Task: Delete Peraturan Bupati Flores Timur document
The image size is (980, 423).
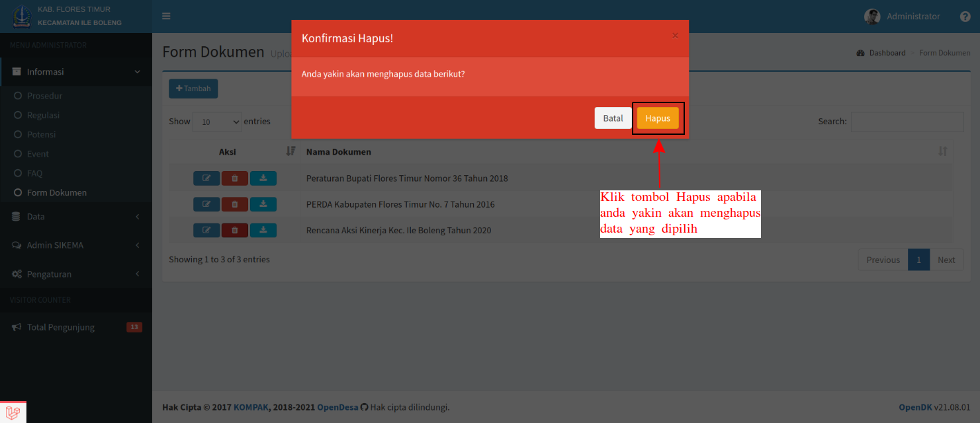Action: click(x=235, y=178)
